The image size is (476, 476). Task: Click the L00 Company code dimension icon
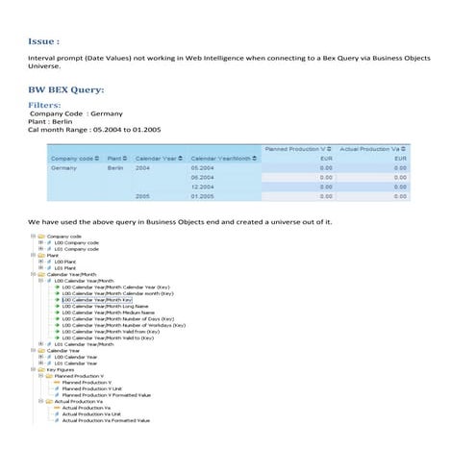click(49, 242)
